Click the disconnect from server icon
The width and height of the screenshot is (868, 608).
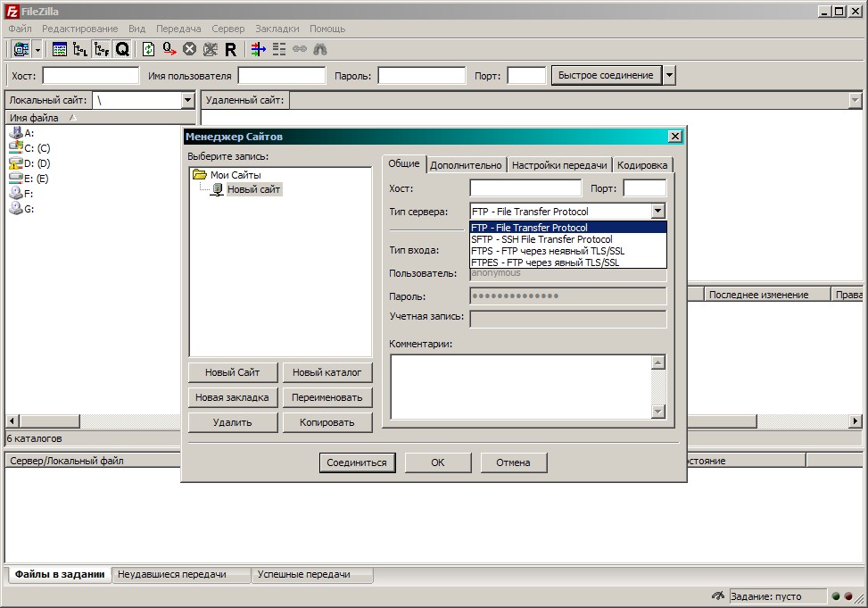pos(211,50)
